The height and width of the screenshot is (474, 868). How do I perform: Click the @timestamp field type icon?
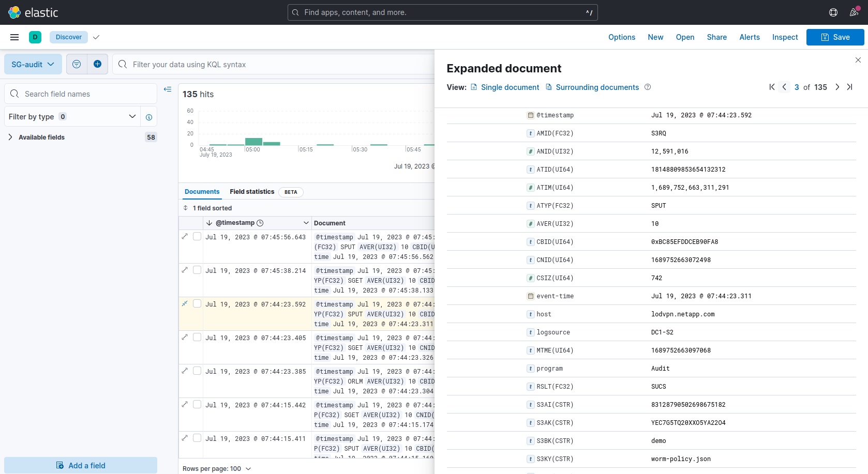point(530,115)
